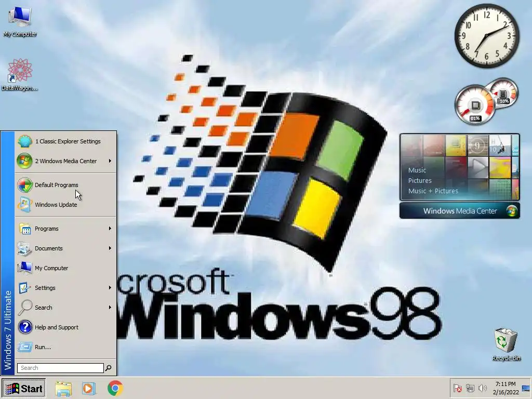Expand the Programs submenu arrow
Screen dimensions: 532x399
pyautogui.click(x=110, y=229)
